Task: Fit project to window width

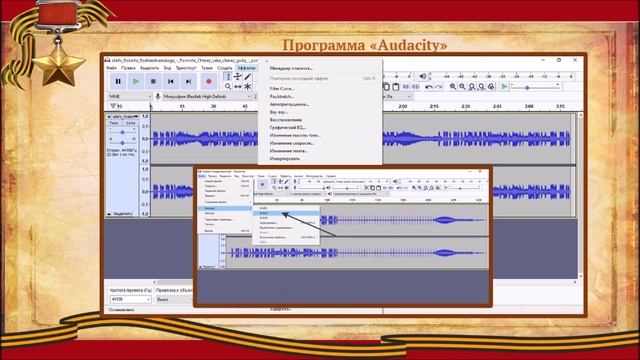Action: point(482,87)
